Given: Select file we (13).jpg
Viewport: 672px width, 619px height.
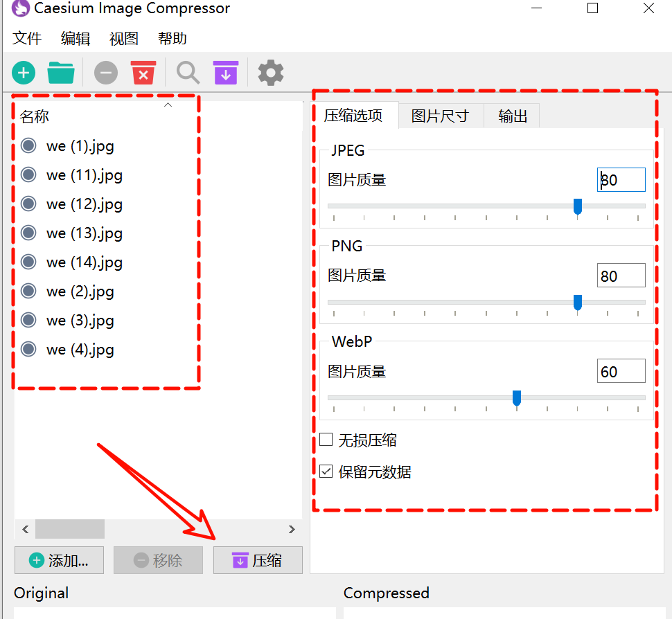Looking at the screenshot, I should (85, 233).
